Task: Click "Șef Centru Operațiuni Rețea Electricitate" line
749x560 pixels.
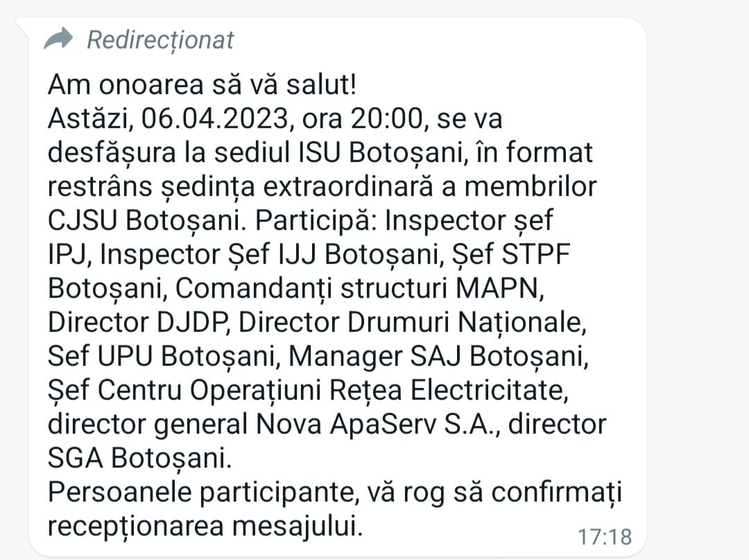Action: coord(308,390)
